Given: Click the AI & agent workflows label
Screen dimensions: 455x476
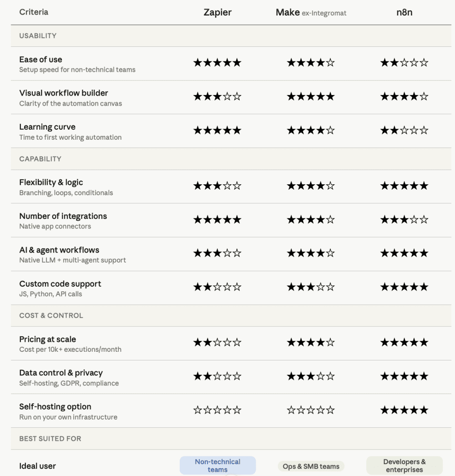Looking at the screenshot, I should pyautogui.click(x=59, y=250).
